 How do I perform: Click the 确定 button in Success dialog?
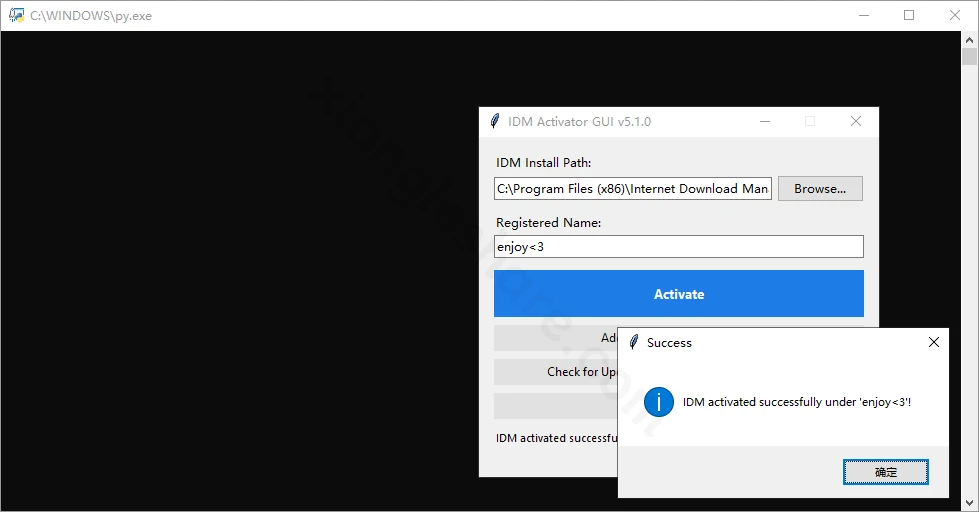[885, 472]
